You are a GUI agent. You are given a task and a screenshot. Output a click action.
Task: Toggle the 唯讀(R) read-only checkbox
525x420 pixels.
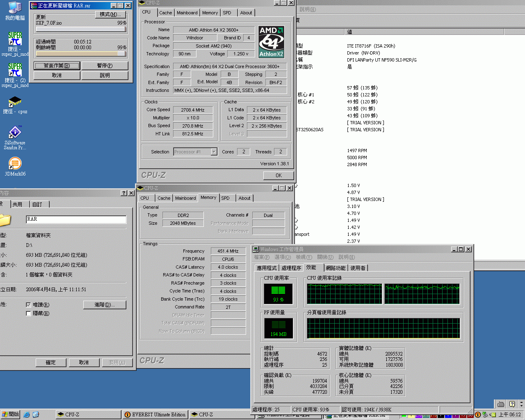(x=28, y=305)
